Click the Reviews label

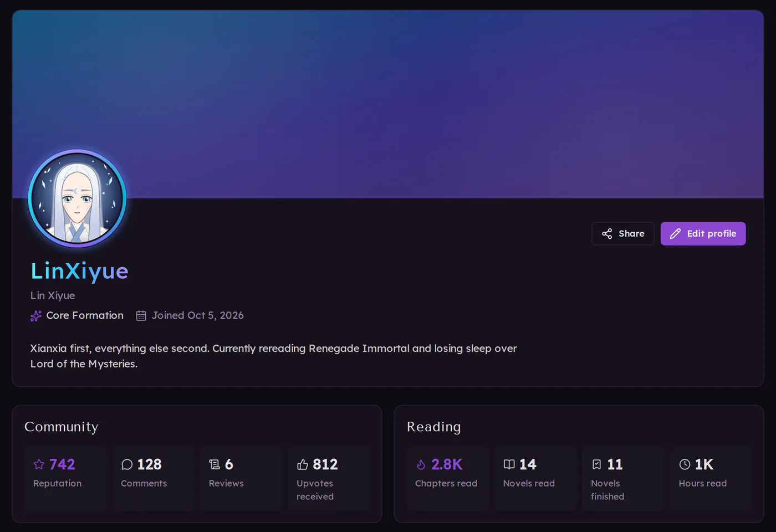click(x=226, y=483)
